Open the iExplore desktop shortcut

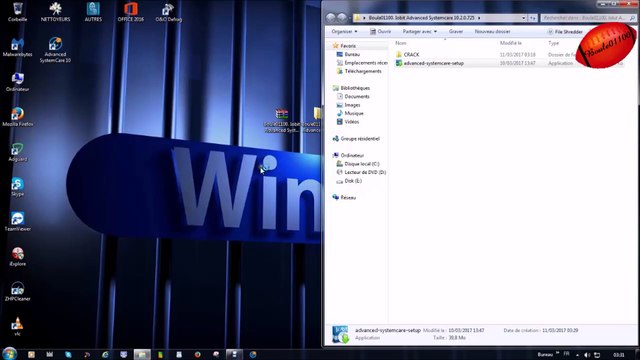pyautogui.click(x=17, y=256)
